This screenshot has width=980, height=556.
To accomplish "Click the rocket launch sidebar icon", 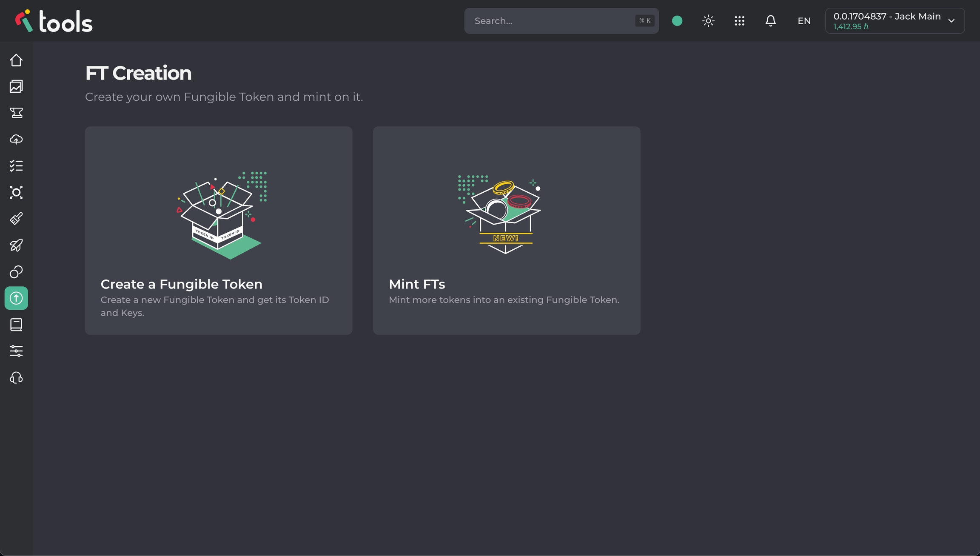I will click(x=16, y=245).
